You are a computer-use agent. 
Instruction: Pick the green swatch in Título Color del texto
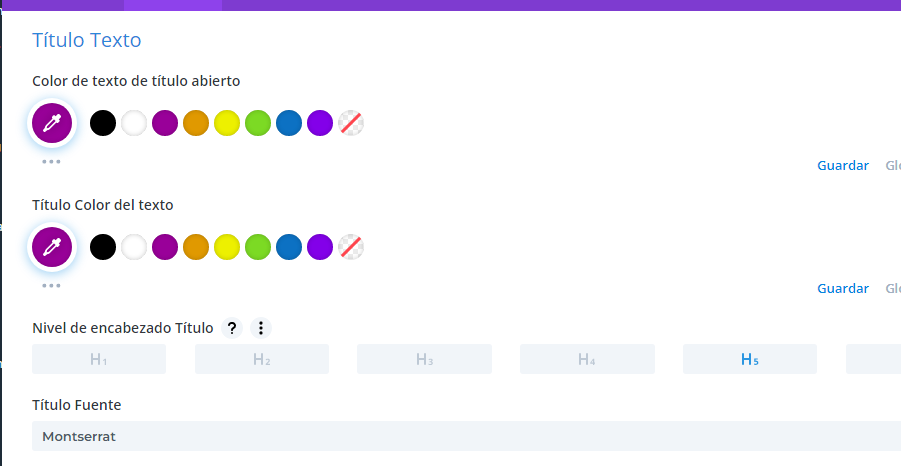coord(258,247)
